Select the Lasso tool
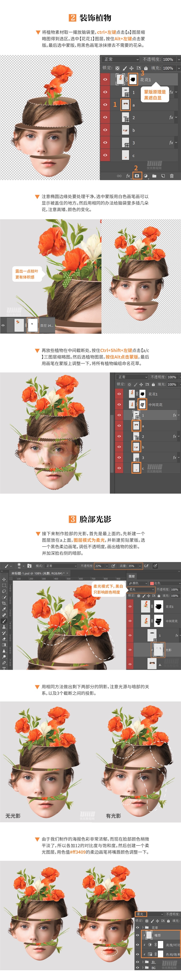The width and height of the screenshot is (181, 980). (4, 591)
